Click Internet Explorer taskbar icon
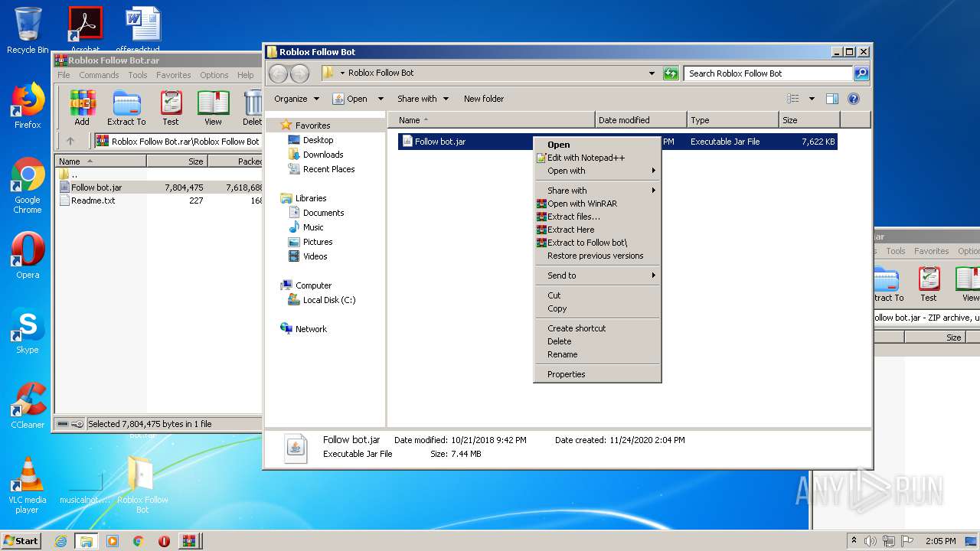Screen dimensions: 980x551 [60, 541]
